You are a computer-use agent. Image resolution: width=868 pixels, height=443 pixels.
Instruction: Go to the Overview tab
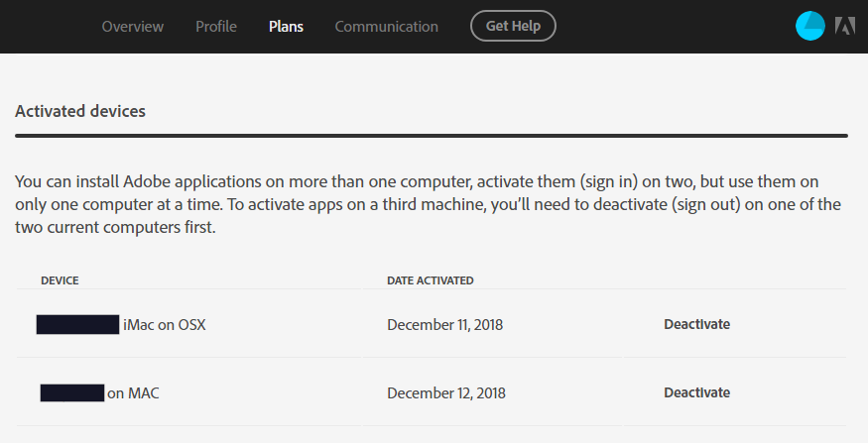point(133,26)
